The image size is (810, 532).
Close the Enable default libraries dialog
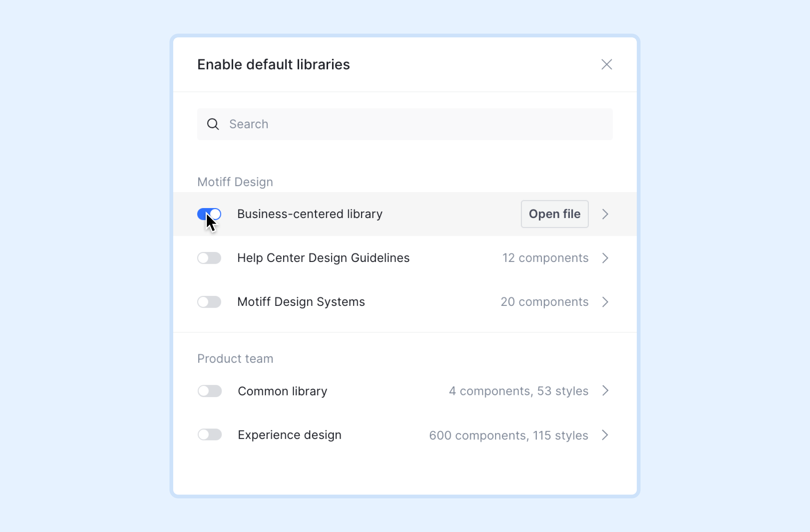[x=607, y=64]
